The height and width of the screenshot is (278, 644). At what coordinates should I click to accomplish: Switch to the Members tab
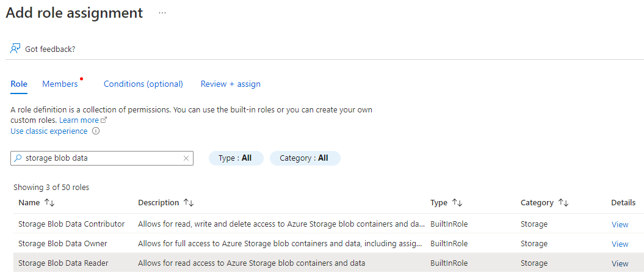click(x=60, y=84)
